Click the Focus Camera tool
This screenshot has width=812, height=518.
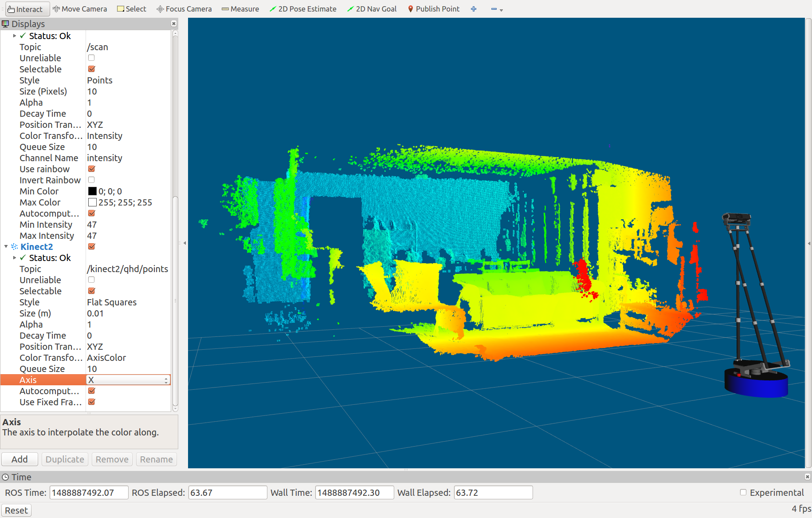(x=184, y=9)
